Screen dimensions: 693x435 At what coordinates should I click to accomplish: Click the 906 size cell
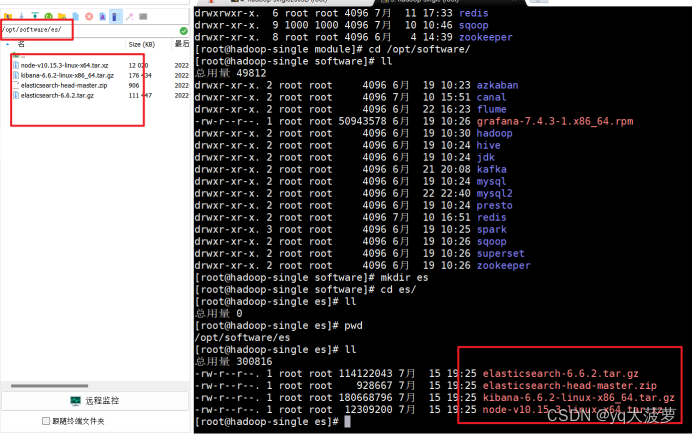pos(133,85)
